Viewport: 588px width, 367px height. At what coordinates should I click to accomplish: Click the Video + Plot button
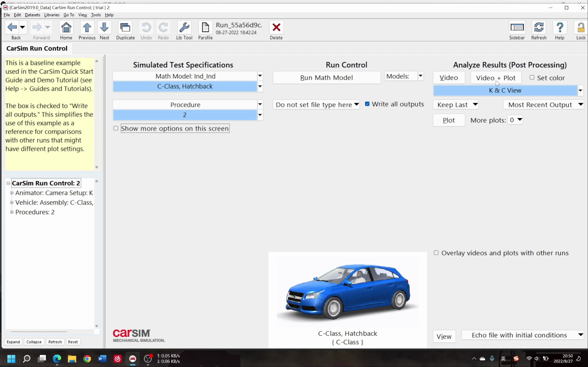point(495,77)
